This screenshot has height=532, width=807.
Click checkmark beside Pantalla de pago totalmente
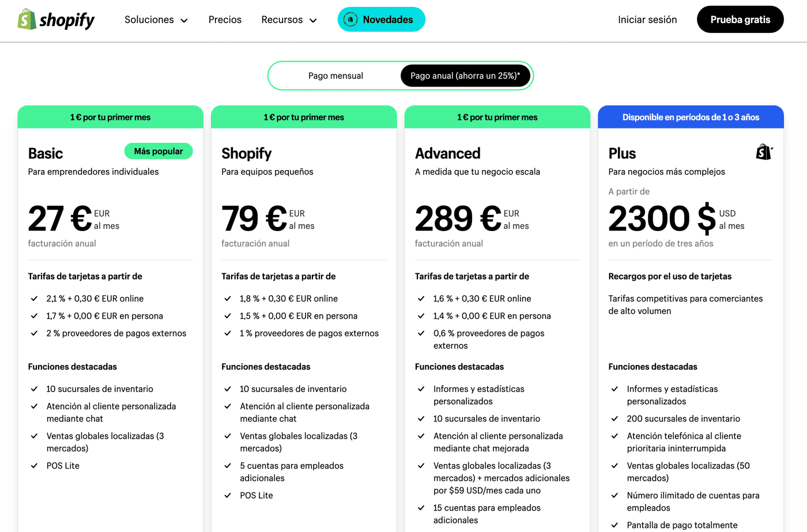pyautogui.click(x=615, y=525)
